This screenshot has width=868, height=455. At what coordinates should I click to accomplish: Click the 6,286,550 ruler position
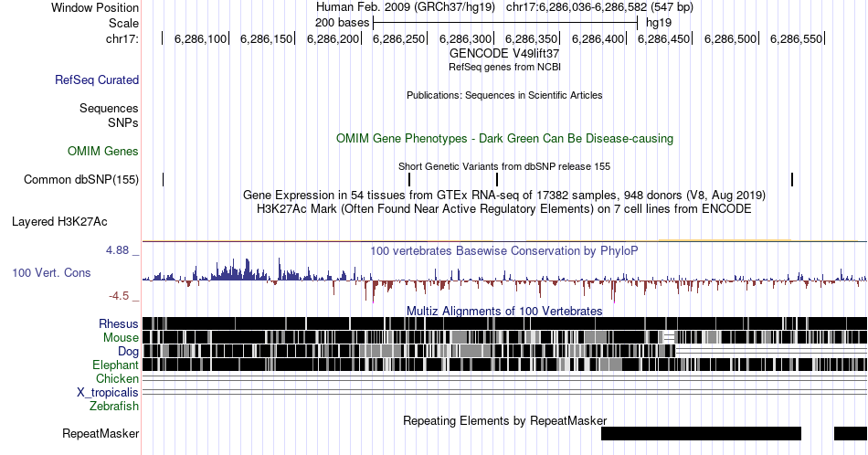pyautogui.click(x=796, y=38)
